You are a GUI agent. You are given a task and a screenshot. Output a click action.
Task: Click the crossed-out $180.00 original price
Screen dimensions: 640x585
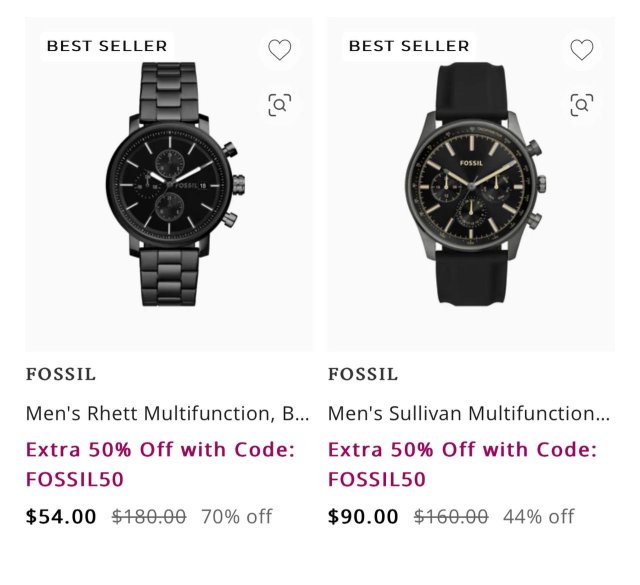point(149,517)
